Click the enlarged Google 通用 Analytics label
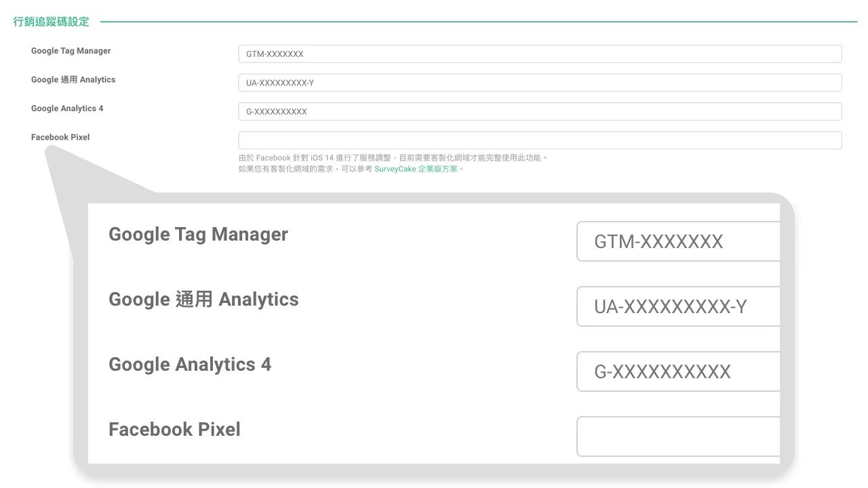 [x=203, y=300]
